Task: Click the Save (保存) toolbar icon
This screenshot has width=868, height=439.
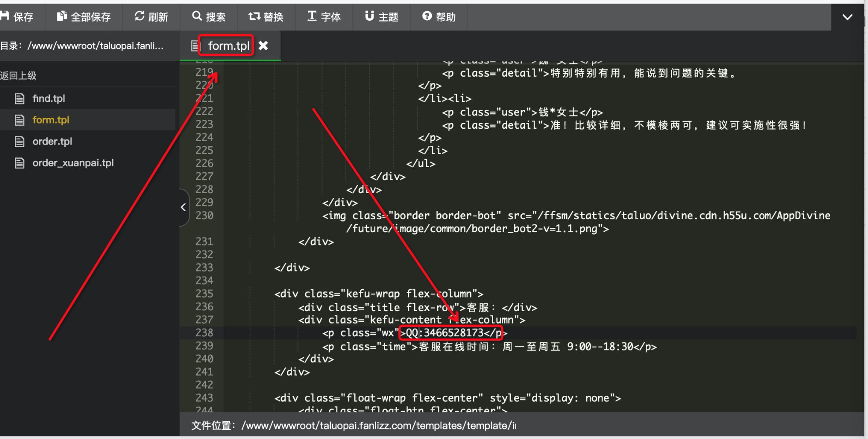Action: coord(17,17)
